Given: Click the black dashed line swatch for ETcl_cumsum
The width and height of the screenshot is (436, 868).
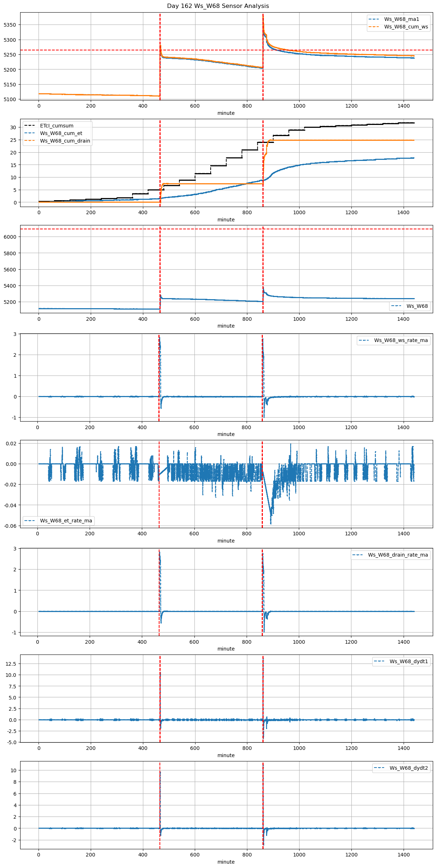Looking at the screenshot, I should click(x=29, y=126).
